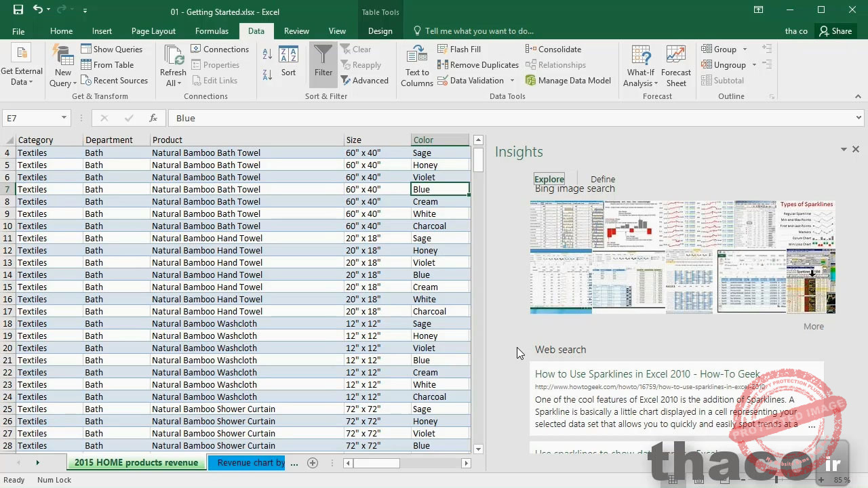
Task: Select the Product column header
Action: click(x=247, y=140)
